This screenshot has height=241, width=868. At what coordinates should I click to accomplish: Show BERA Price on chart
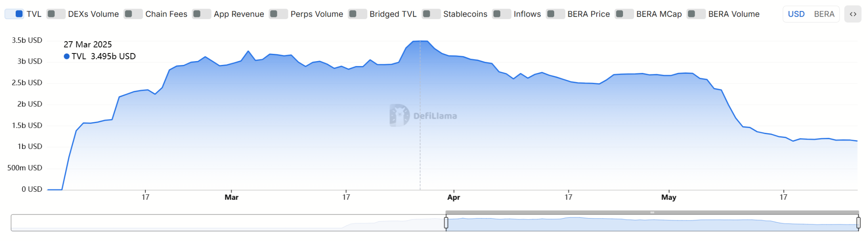point(555,14)
